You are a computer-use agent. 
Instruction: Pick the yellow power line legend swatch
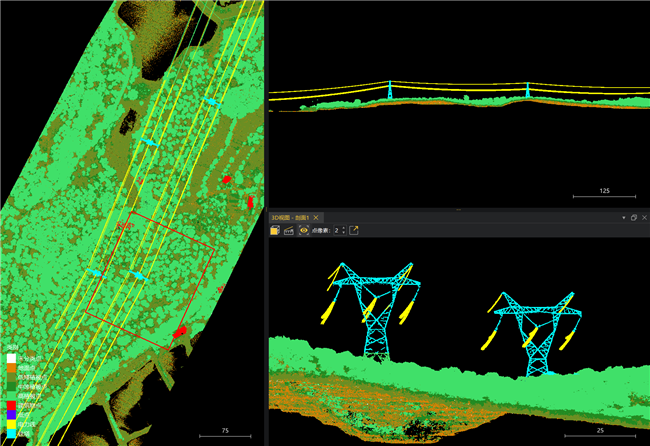[11, 424]
